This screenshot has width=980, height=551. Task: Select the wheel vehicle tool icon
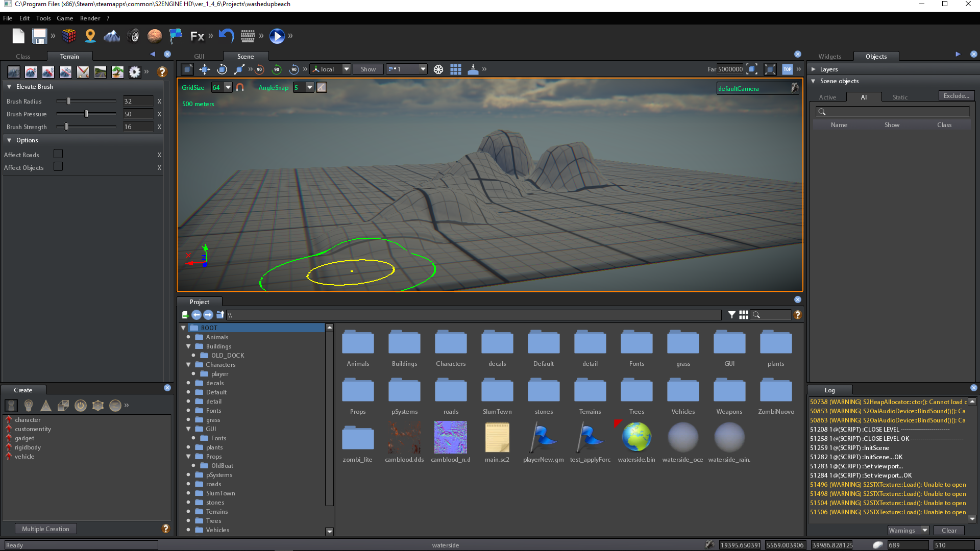point(134,36)
